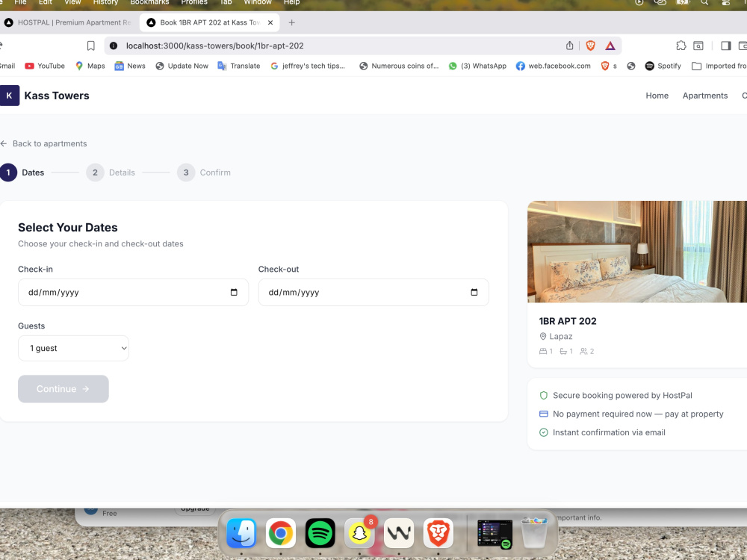
Task: Open the web.facebook.com bookmark
Action: pyautogui.click(x=553, y=66)
